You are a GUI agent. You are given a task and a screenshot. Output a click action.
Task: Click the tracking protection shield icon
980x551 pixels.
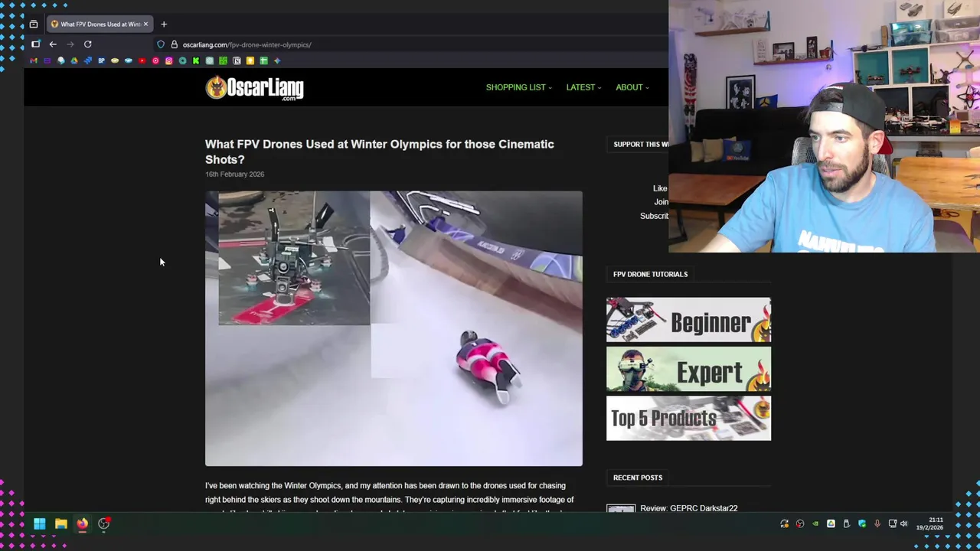(161, 44)
